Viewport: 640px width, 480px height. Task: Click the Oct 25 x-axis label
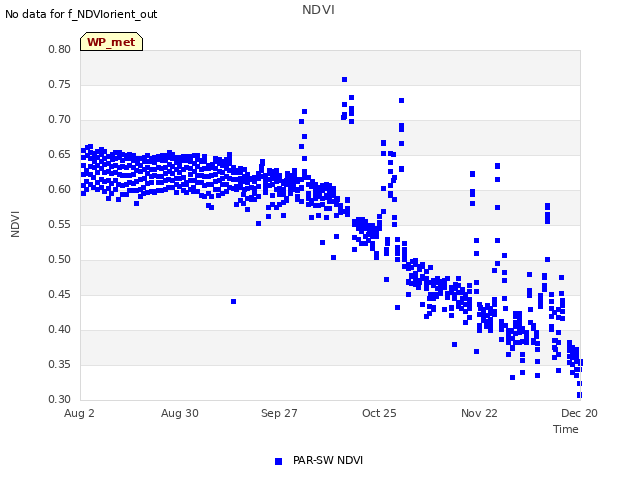pyautogui.click(x=379, y=413)
